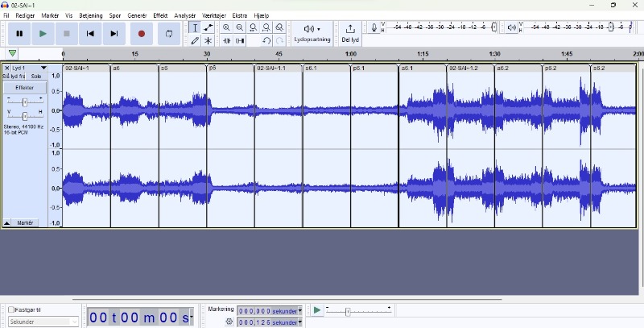The height and width of the screenshot is (328, 644).
Task: Click the Record button
Action: point(142,34)
